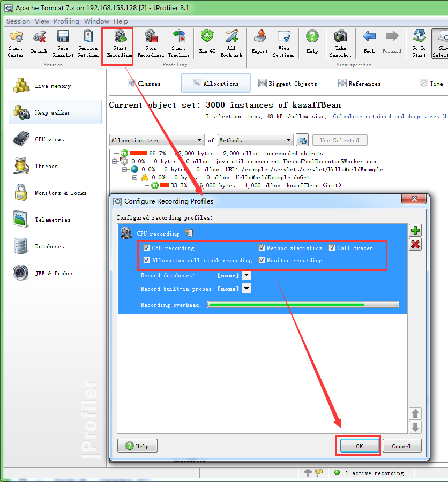The width and height of the screenshot is (448, 482).
Task: Open the JEE & Probes section
Action: [55, 273]
